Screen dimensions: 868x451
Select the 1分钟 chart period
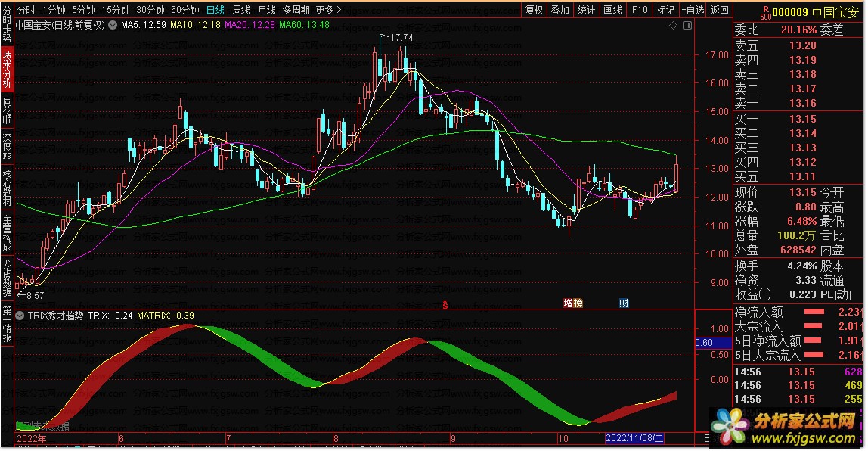[54, 10]
